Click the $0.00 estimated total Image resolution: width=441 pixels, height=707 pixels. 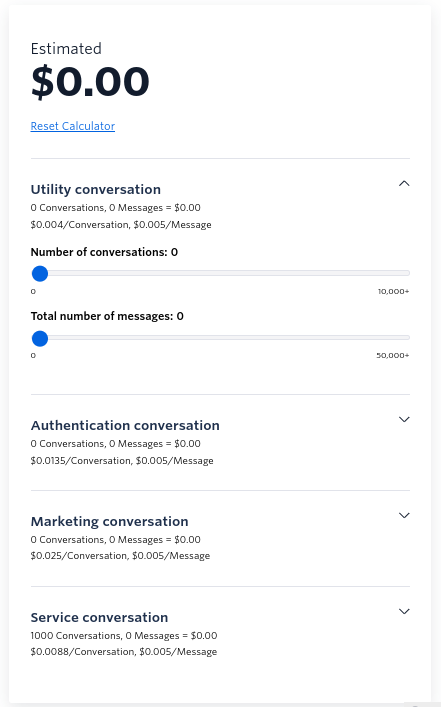tap(90, 82)
